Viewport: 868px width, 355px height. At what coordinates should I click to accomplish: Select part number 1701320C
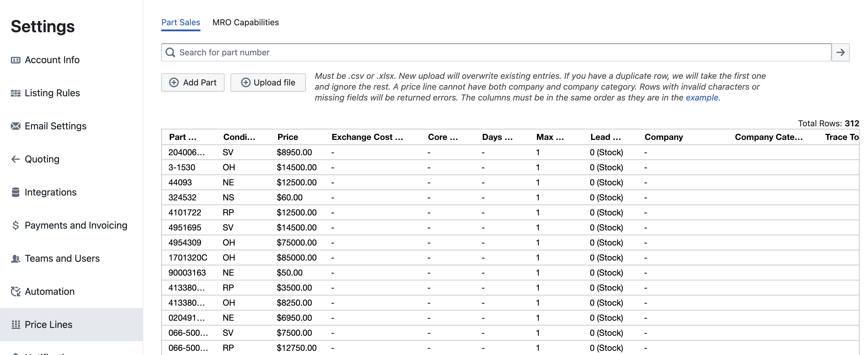[188, 258]
